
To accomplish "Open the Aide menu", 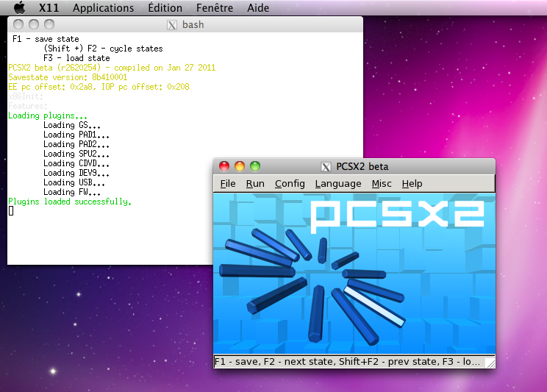I will click(x=258, y=7).
